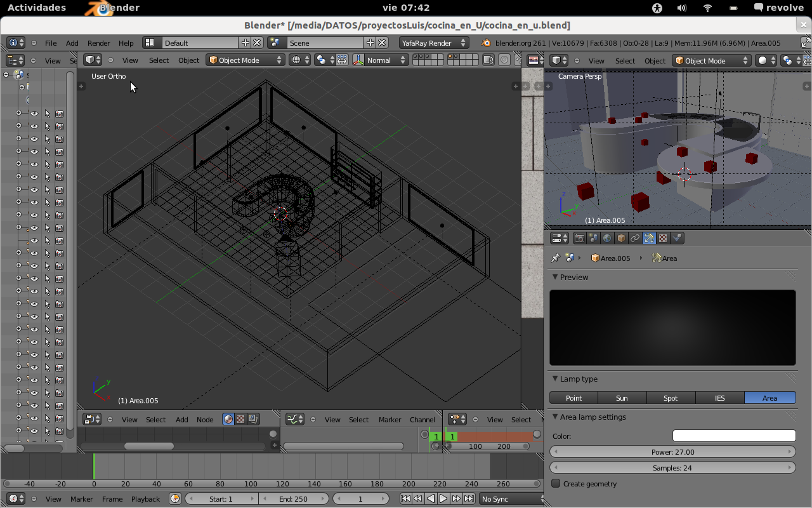Select texture nodes icon in node editor
The image size is (812, 508).
click(240, 419)
